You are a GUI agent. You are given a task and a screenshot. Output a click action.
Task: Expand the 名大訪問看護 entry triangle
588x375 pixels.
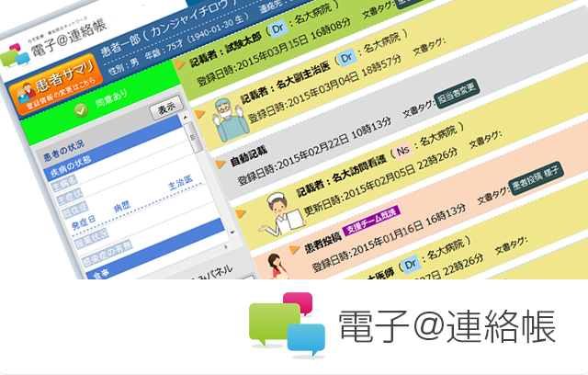(241, 214)
